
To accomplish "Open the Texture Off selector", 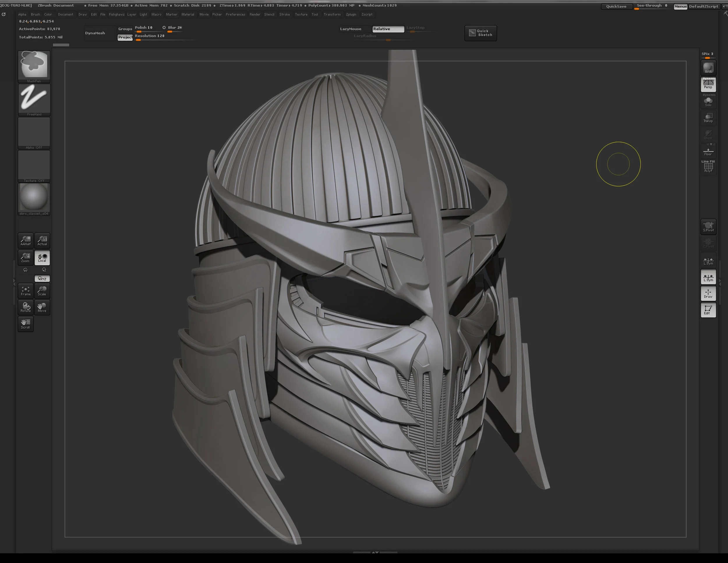I will click(34, 166).
